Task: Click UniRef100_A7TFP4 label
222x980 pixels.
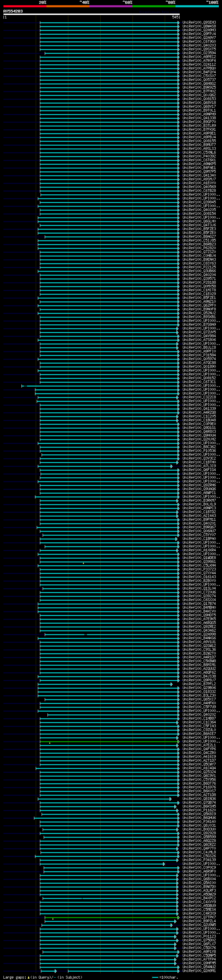Action: 199,959
